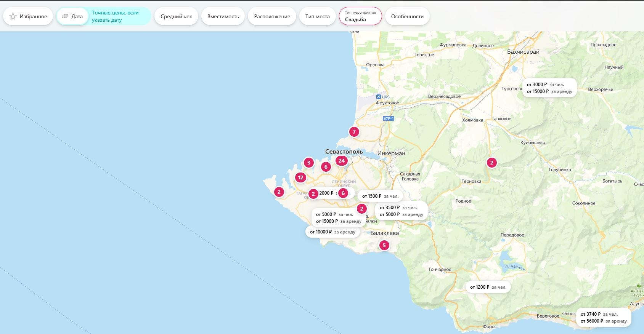Select the price tag 'от 1200 ₽ за чел.'
Screen dimensions: 644x334
tap(488, 287)
